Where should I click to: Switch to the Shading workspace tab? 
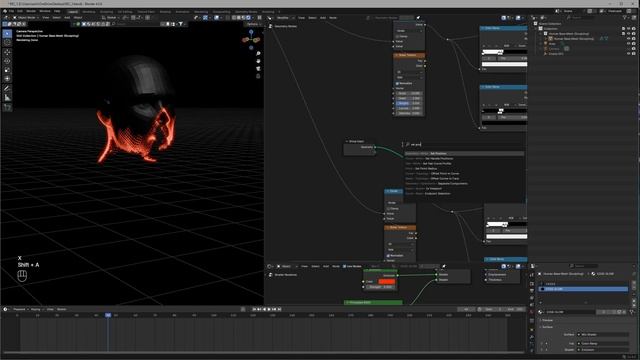coord(165,12)
